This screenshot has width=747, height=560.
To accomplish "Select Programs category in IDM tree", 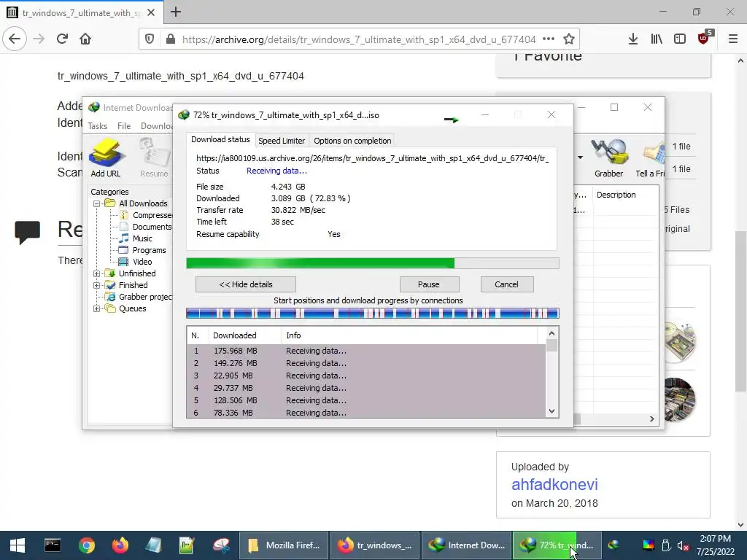I will (x=149, y=251).
